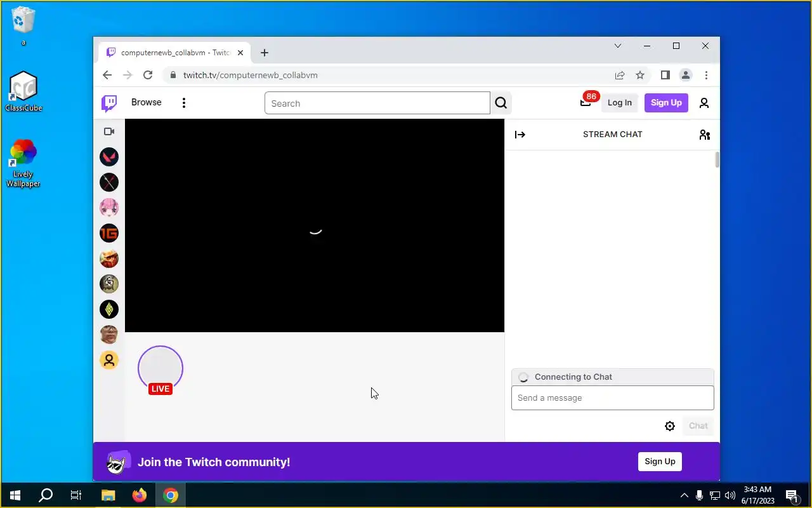The image size is (812, 508).
Task: Open the Valorant-logo channel in sidebar
Action: pyautogui.click(x=109, y=157)
